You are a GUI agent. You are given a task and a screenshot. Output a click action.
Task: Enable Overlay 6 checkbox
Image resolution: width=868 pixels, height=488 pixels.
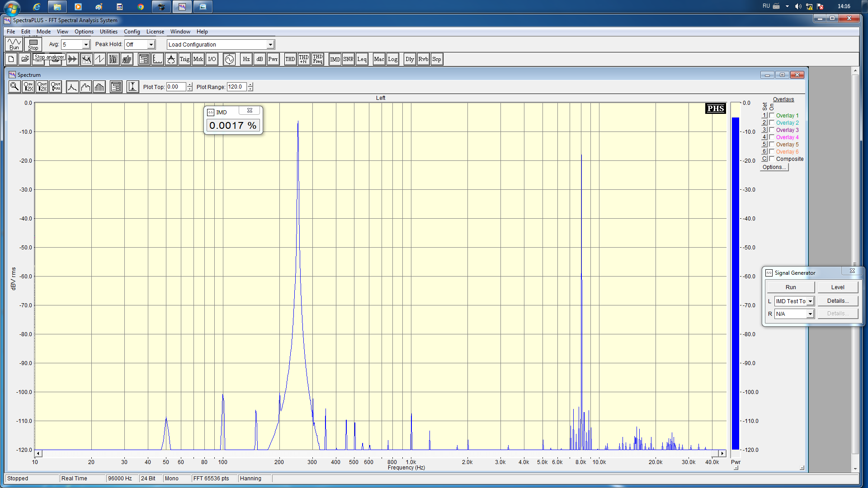(x=772, y=151)
